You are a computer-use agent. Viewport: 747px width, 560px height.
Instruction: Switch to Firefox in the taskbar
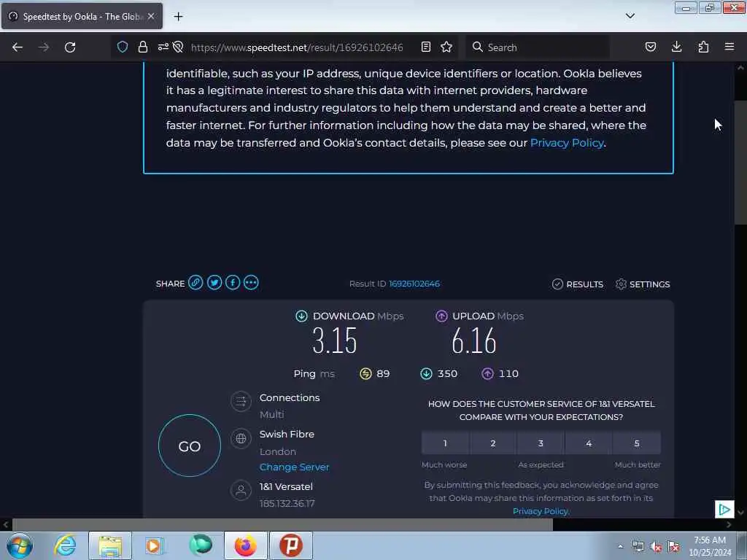(x=245, y=545)
